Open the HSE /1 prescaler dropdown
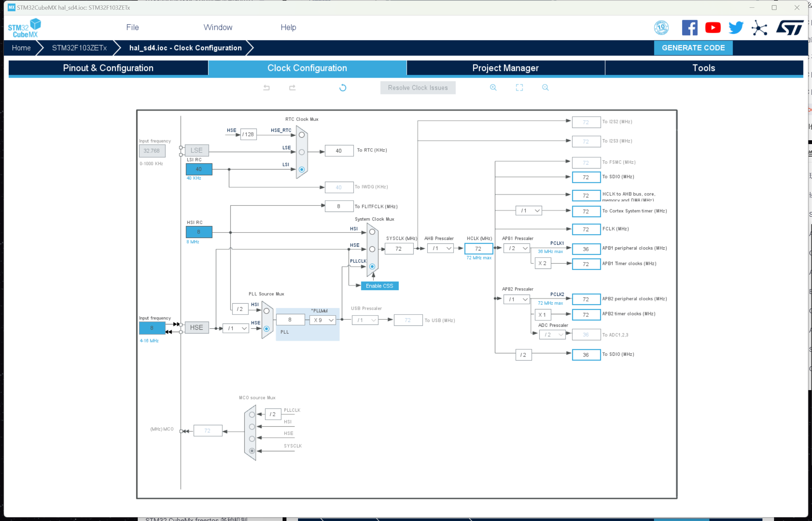The width and height of the screenshot is (812, 521). click(x=236, y=328)
